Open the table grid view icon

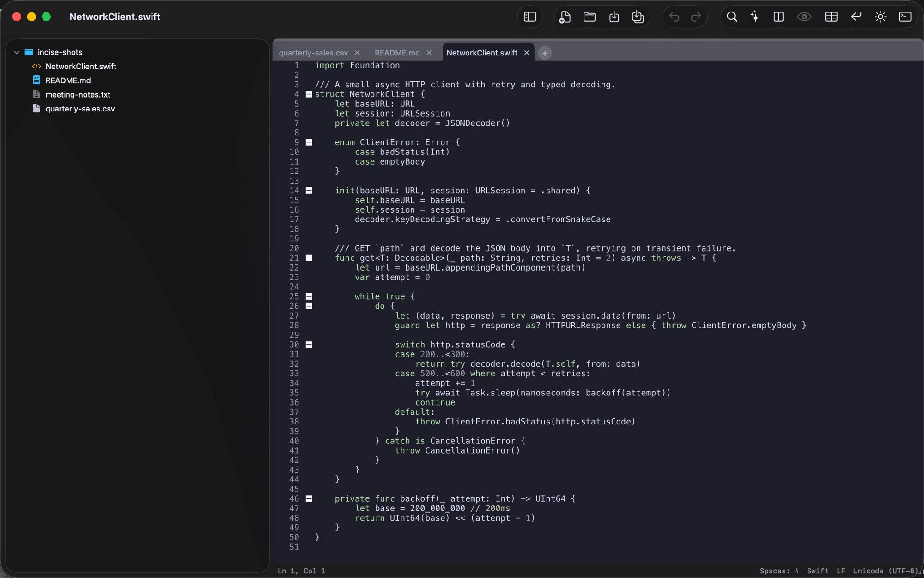pos(831,17)
